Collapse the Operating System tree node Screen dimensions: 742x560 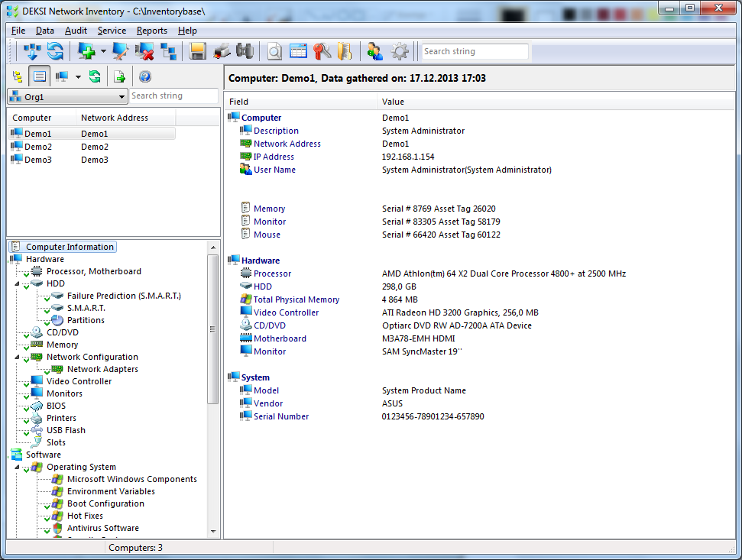tap(17, 468)
